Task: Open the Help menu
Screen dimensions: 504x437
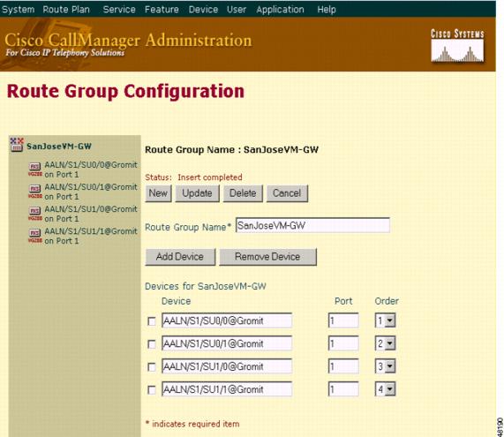Action: point(327,10)
